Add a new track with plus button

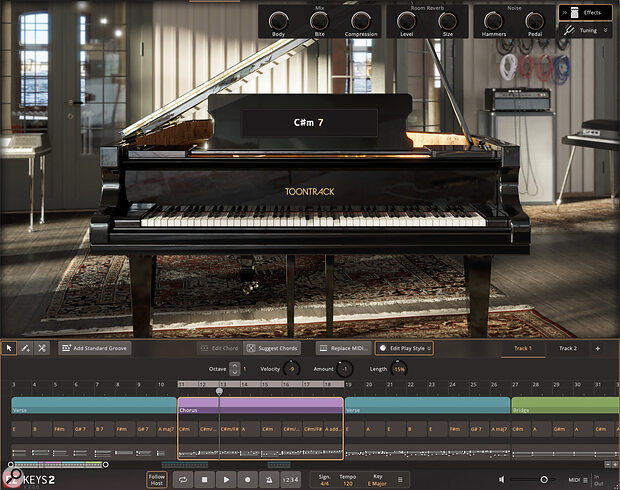click(x=598, y=348)
